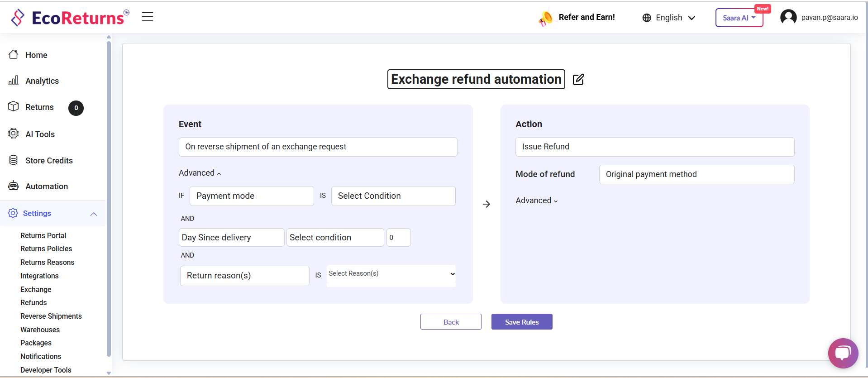868x378 pixels.
Task: Click the edit pencil icon beside the title
Action: click(578, 80)
